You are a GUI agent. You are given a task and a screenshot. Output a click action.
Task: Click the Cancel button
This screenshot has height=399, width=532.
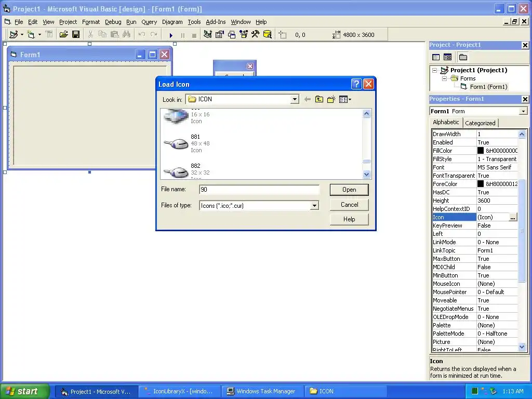click(x=349, y=205)
